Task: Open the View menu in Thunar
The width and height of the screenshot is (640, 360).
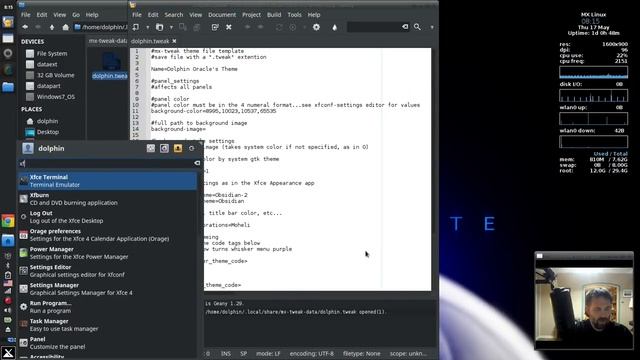Action: [x=60, y=15]
